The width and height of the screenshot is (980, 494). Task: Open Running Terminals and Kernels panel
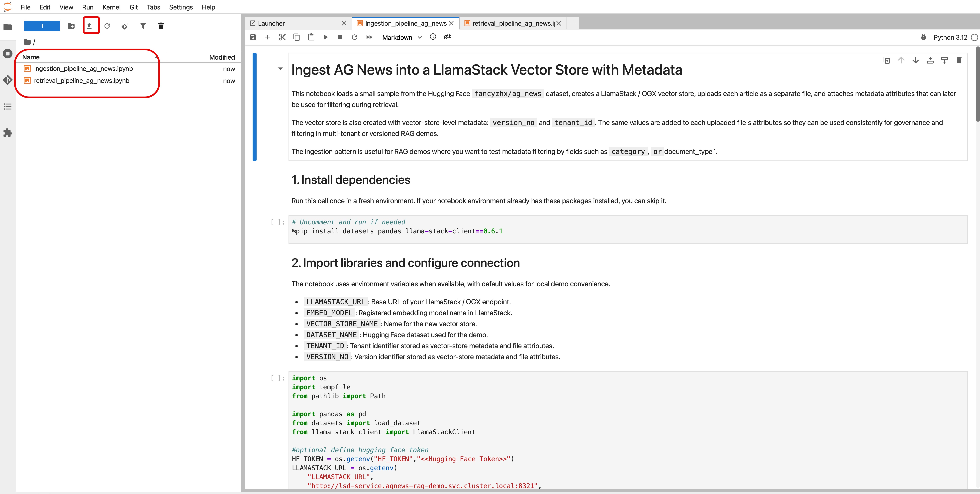pyautogui.click(x=8, y=54)
